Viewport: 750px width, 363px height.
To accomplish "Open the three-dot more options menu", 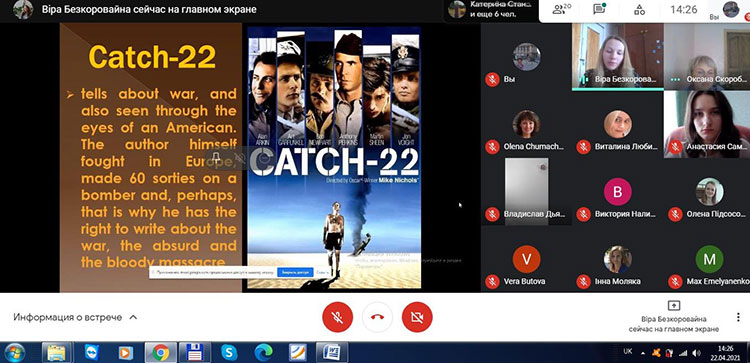I will tap(738, 318).
